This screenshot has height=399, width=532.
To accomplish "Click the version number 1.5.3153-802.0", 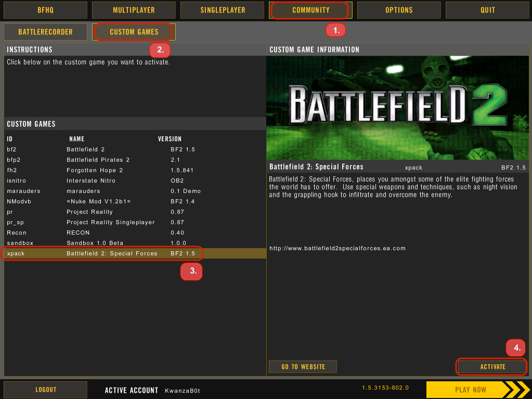I will click(385, 388).
